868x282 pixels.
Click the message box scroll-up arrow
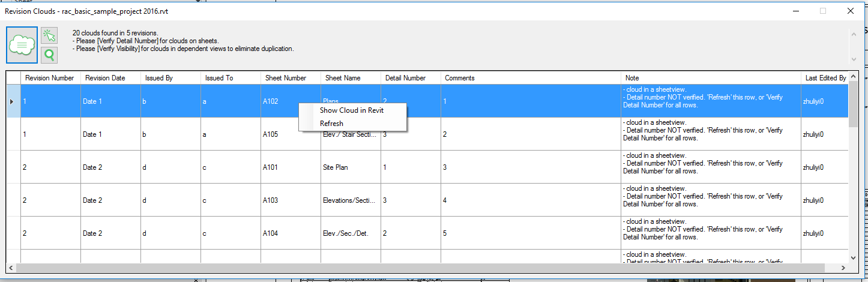point(854,34)
